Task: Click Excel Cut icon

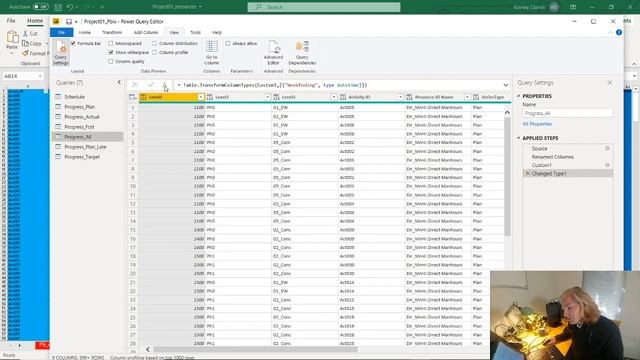Action: 25,33
